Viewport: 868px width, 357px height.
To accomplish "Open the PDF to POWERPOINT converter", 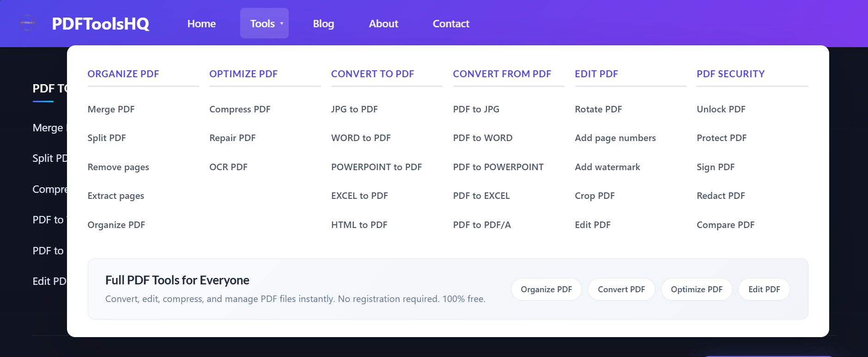I will (498, 167).
